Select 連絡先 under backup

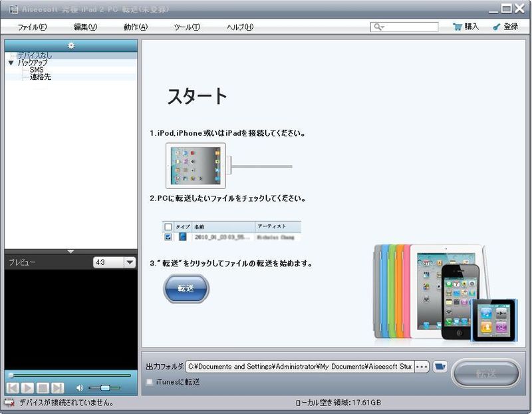click(x=40, y=77)
